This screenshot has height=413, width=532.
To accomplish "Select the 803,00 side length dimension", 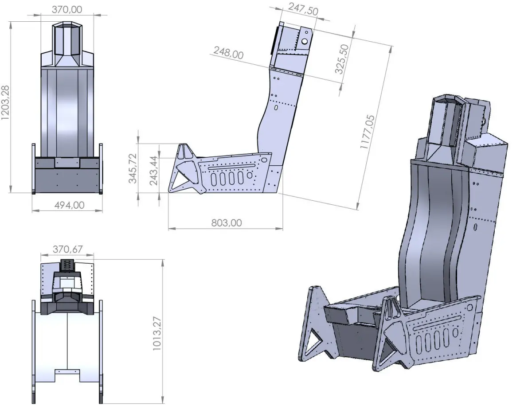I will [227, 222].
